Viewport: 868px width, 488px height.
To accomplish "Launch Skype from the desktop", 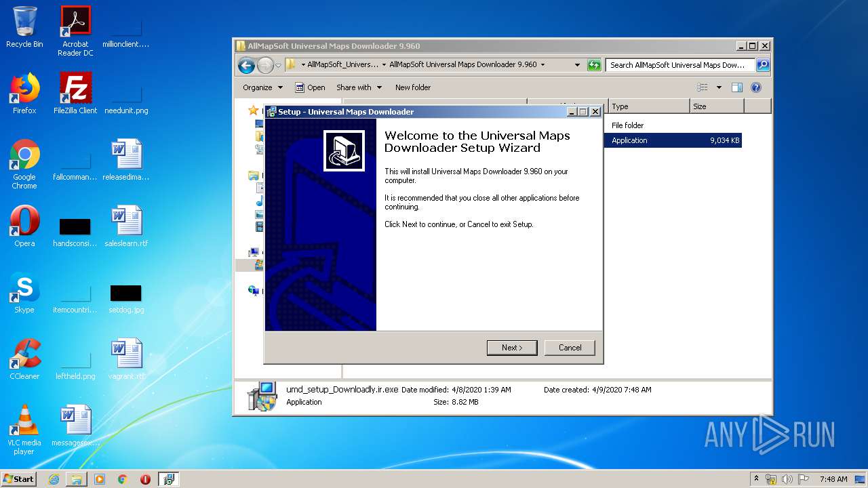I will pyautogui.click(x=24, y=293).
